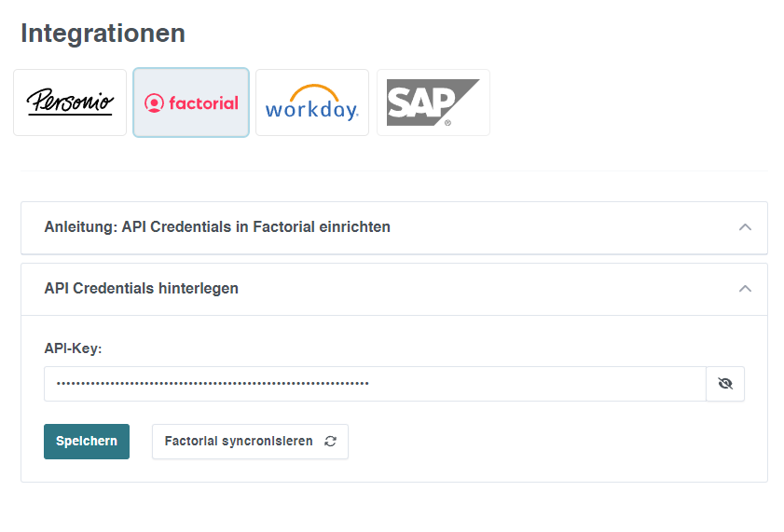The height and width of the screenshot is (532, 784).
Task: Open the SAP integration tile
Action: (433, 102)
